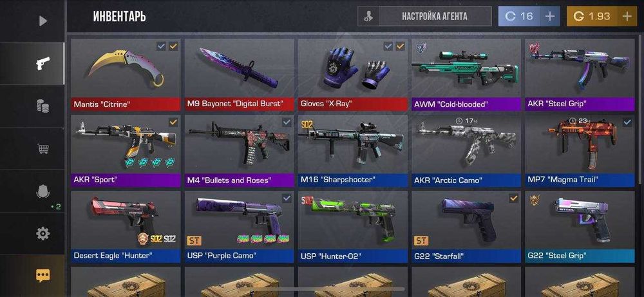
Task: Select the M16 "Sharpshooter" item
Action: 353,151
